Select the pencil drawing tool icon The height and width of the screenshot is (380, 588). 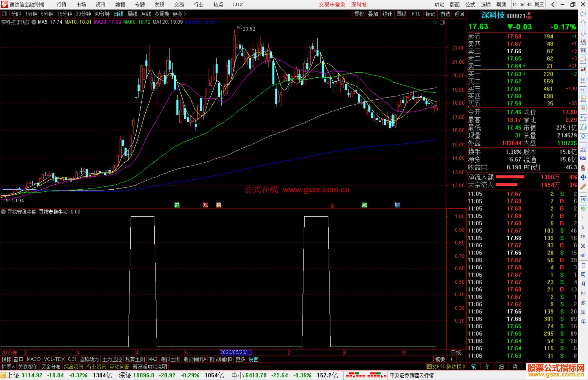(x=583, y=187)
